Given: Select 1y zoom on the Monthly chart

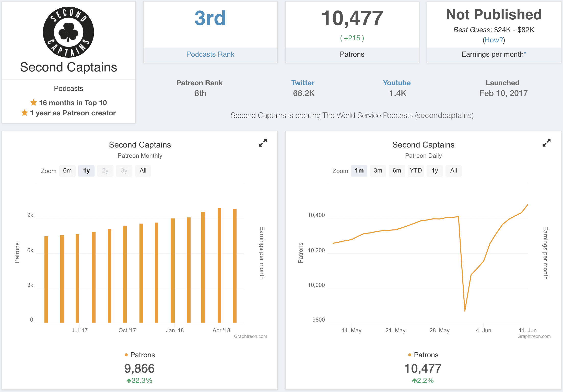Looking at the screenshot, I should 86,171.
